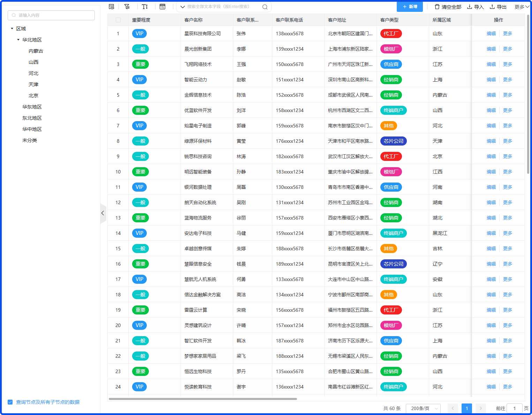
Task: Click the 新增 button
Action: point(410,7)
